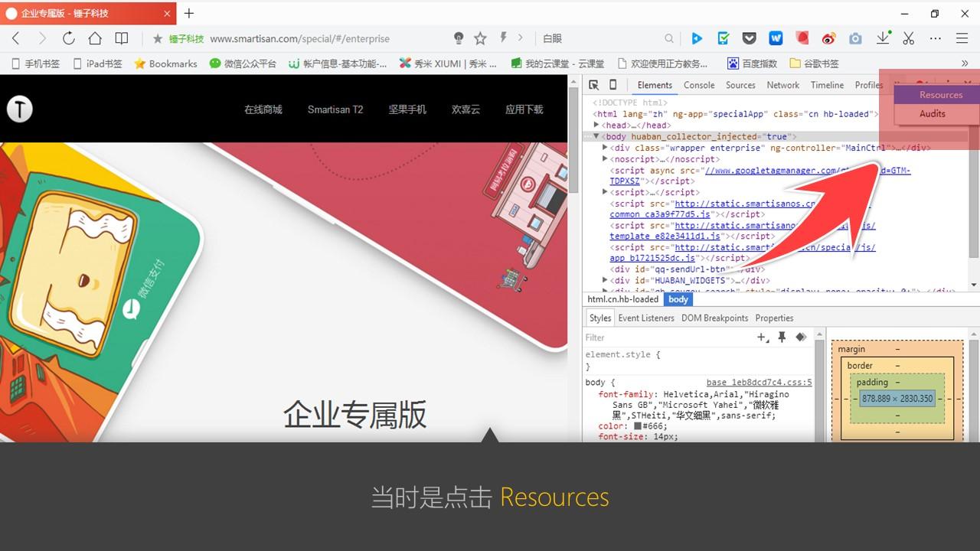Image resolution: width=980 pixels, height=551 pixels.
Task: Open the app_b1721525dc.js link
Action: click(x=652, y=259)
